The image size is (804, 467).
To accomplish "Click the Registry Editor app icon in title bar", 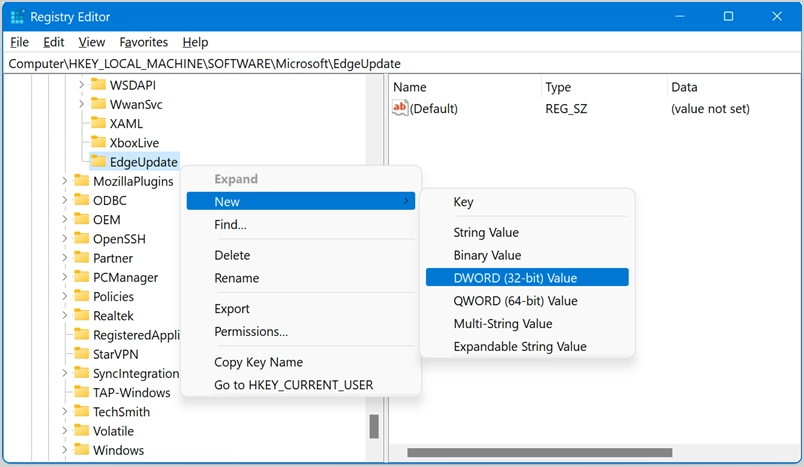I will [16, 17].
